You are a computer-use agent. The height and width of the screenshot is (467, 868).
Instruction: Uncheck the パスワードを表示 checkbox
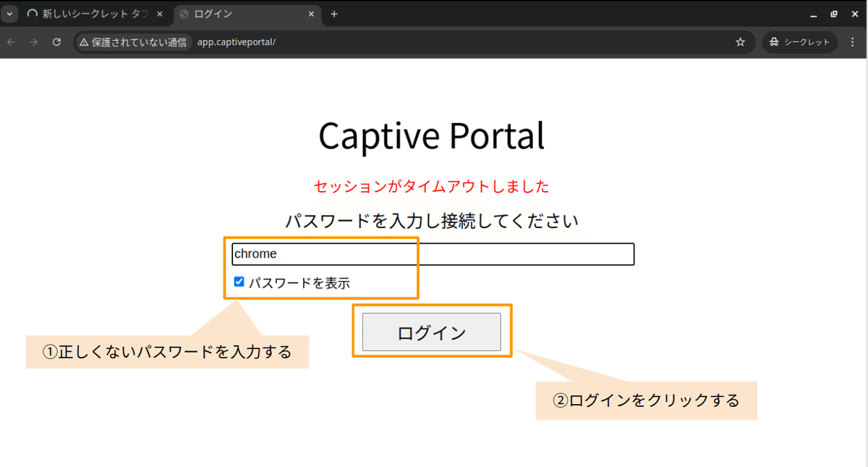coord(239,282)
